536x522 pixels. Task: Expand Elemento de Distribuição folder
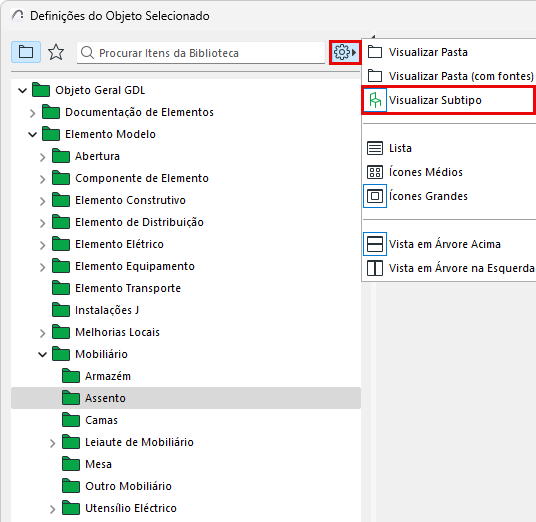click(x=42, y=223)
